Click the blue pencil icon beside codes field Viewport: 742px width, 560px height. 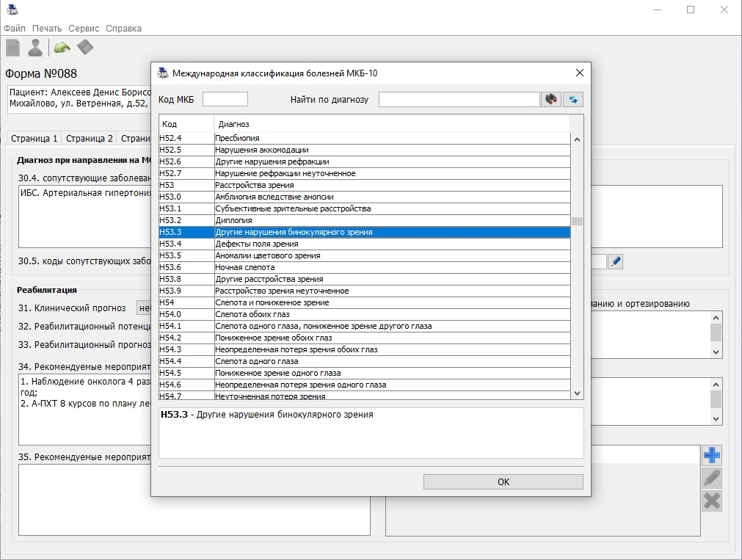pyautogui.click(x=615, y=261)
